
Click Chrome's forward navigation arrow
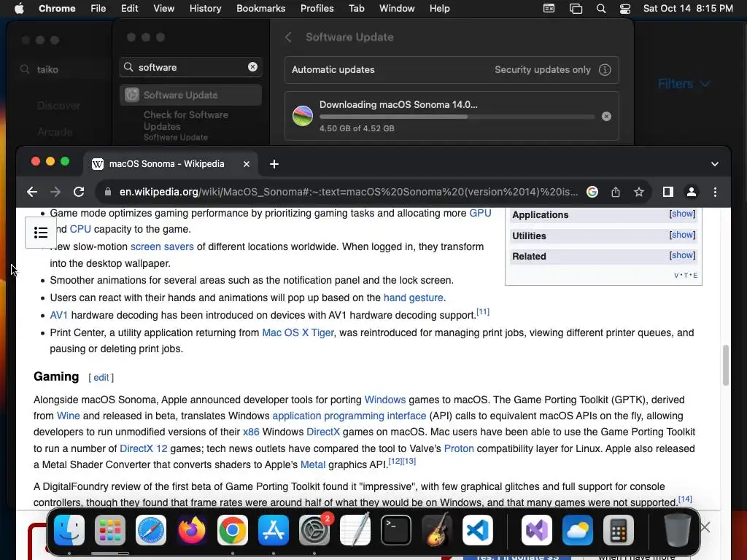55,192
